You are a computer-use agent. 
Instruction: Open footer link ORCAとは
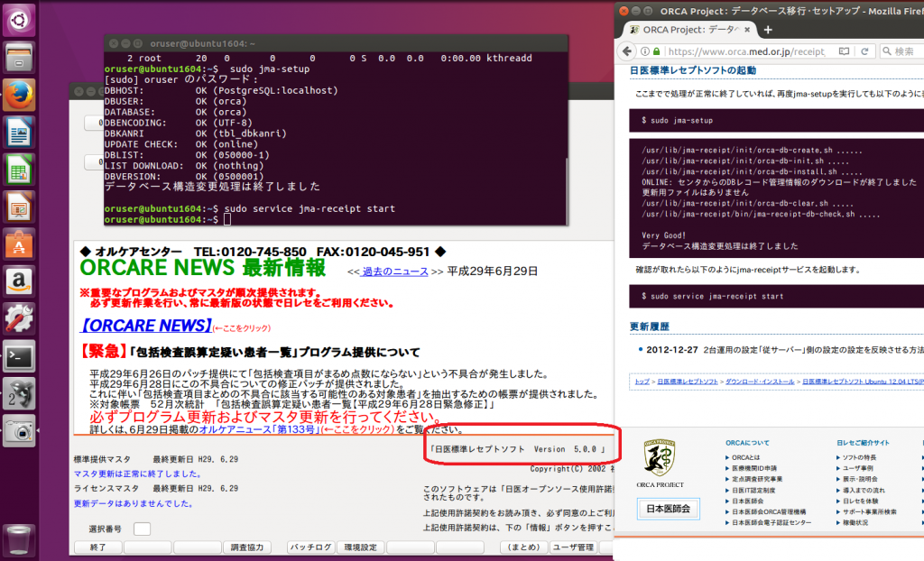[x=745, y=457]
